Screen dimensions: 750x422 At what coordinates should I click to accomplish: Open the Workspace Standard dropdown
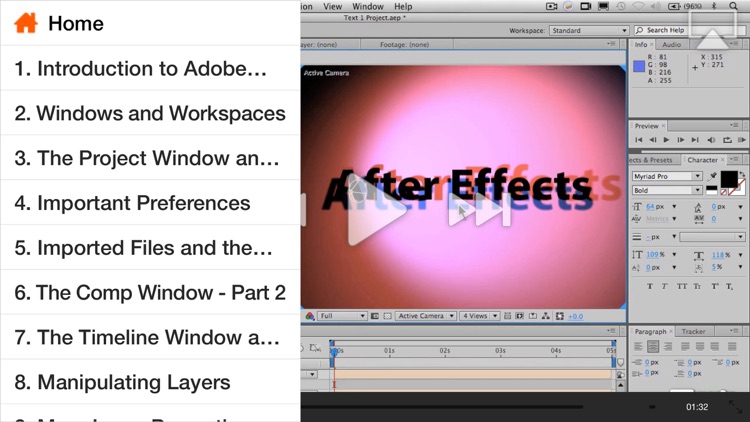click(588, 30)
